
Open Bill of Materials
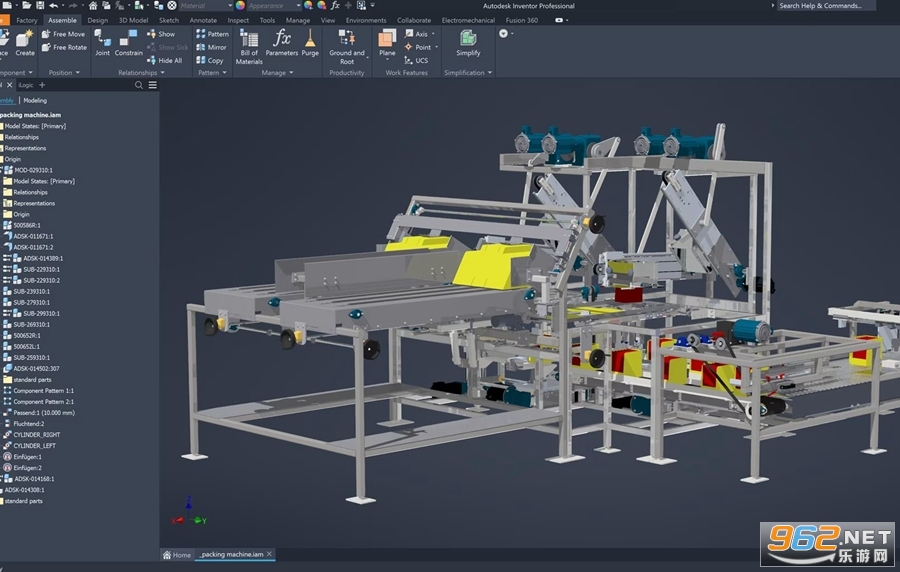[x=249, y=46]
